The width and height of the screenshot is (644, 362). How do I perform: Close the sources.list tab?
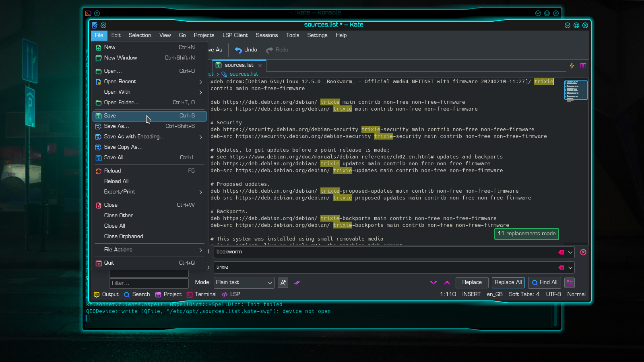[x=260, y=66]
